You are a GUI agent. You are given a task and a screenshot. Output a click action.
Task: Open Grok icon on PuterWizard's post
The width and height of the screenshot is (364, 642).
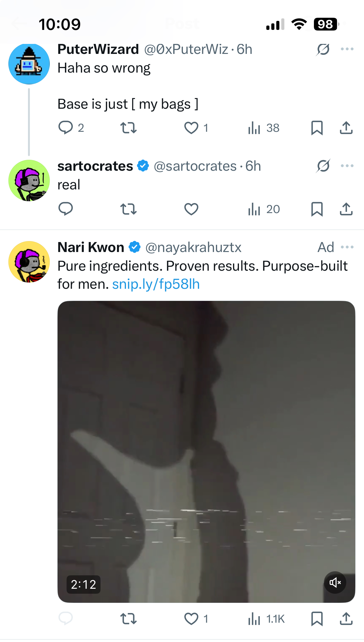[x=323, y=49]
